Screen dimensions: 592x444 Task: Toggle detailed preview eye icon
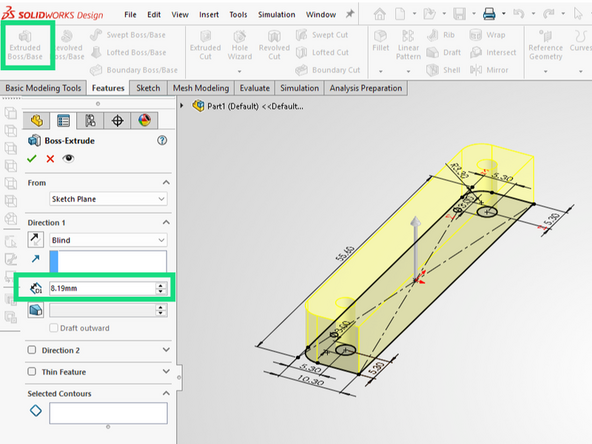tap(68, 158)
